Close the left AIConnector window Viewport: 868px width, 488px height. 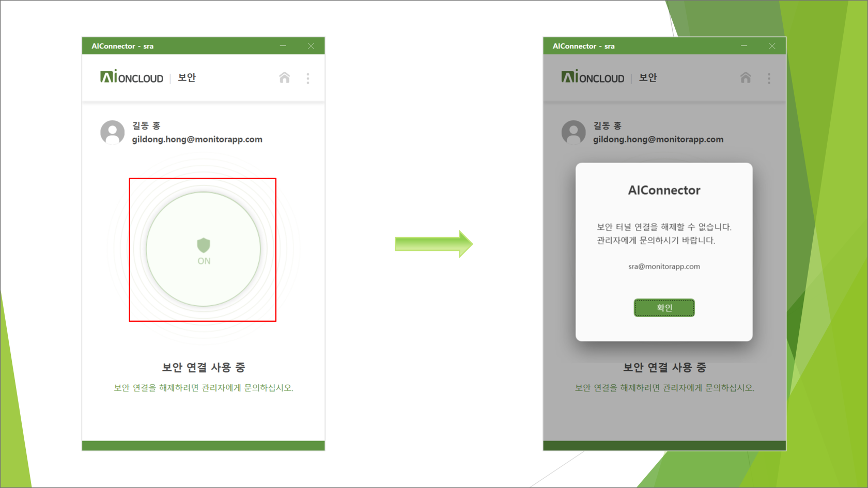click(311, 46)
